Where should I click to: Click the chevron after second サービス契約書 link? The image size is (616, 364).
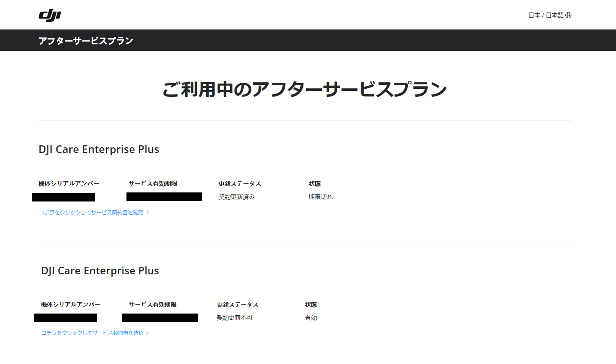147,333
